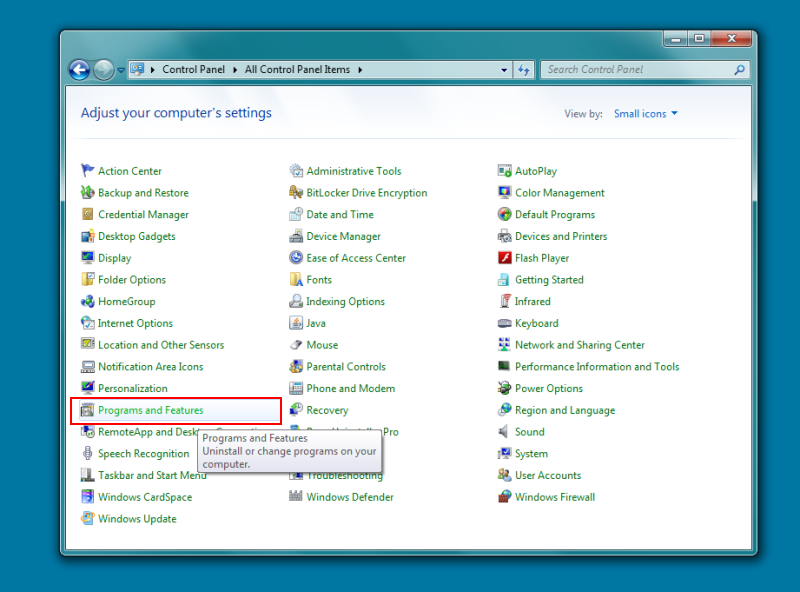The width and height of the screenshot is (800, 592).
Task: Click the Credential Manager safe icon
Action: click(88, 214)
